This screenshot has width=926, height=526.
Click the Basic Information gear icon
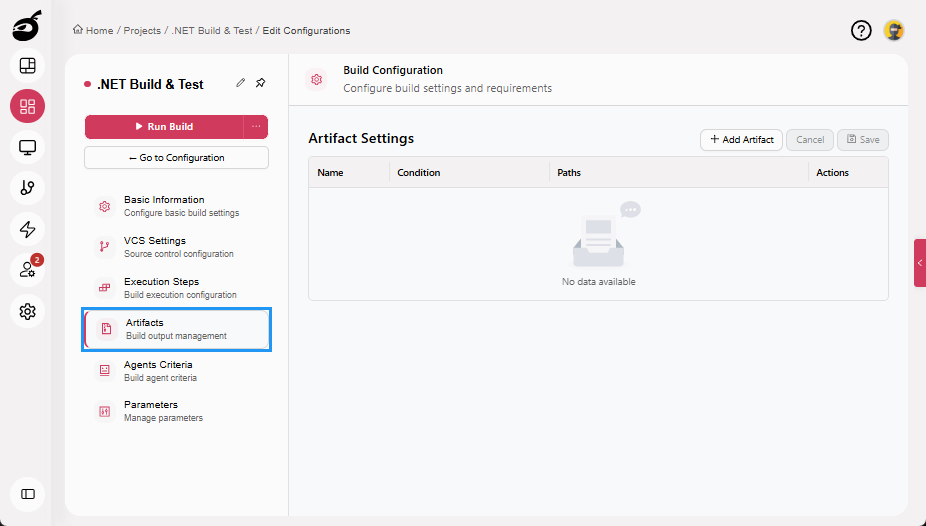pos(105,206)
